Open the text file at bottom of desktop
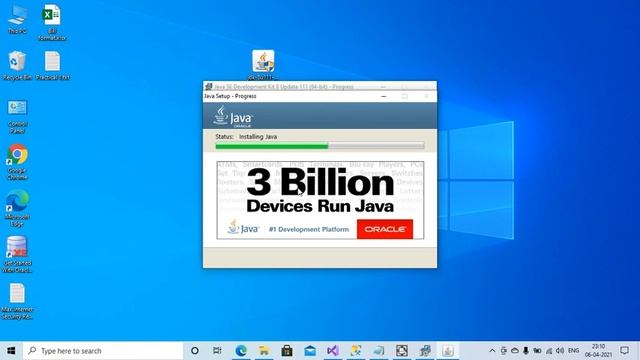Screen dimensions: 640x360 click(x=17, y=302)
